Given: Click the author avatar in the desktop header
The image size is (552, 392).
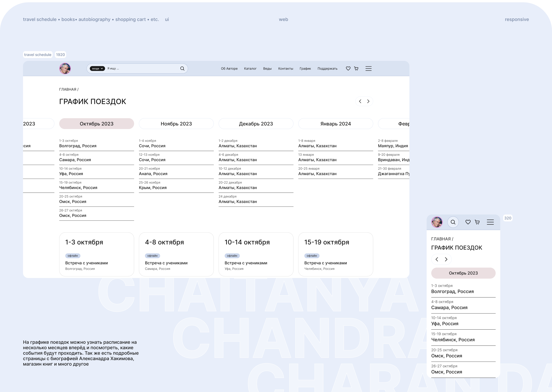Looking at the screenshot, I should tap(65, 69).
